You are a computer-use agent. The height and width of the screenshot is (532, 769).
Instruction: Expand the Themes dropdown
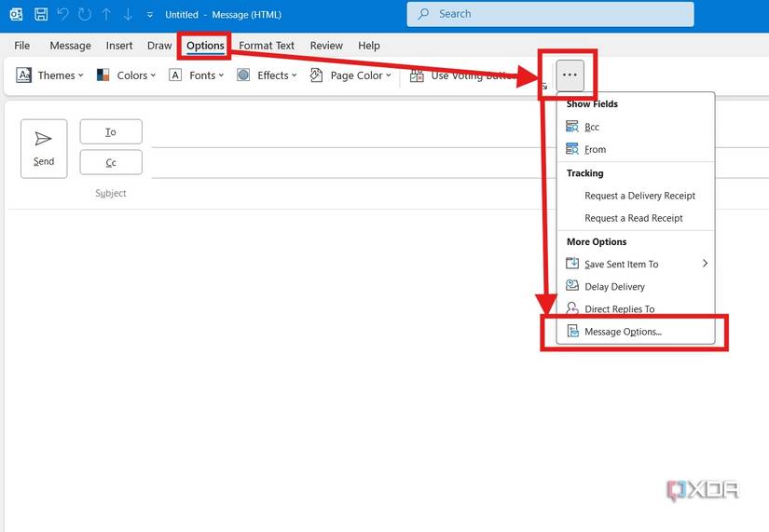(x=49, y=75)
